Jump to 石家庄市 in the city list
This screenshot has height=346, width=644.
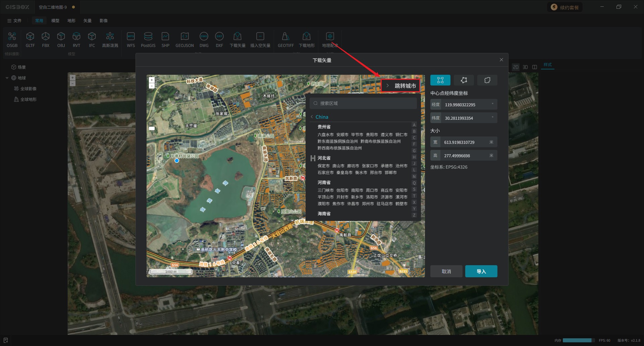[325, 173]
